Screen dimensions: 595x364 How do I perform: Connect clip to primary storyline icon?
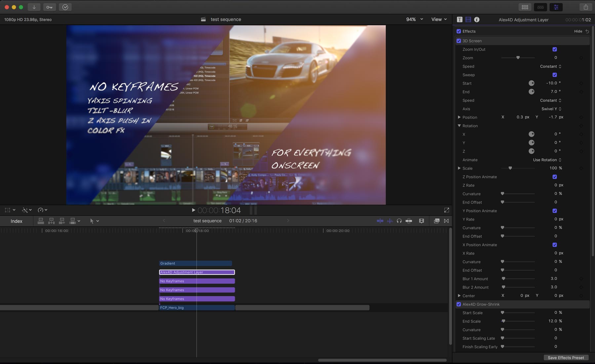pos(41,221)
